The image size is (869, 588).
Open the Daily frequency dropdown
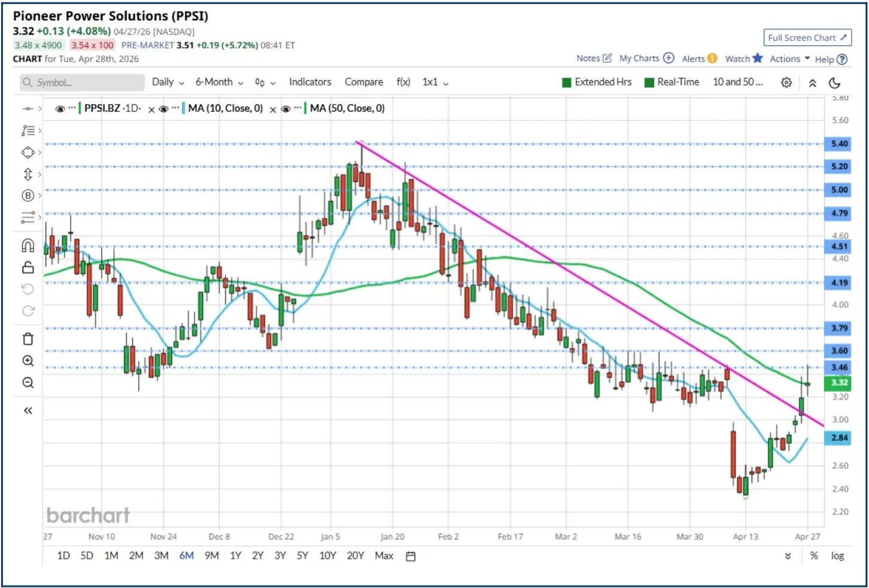pyautogui.click(x=168, y=83)
